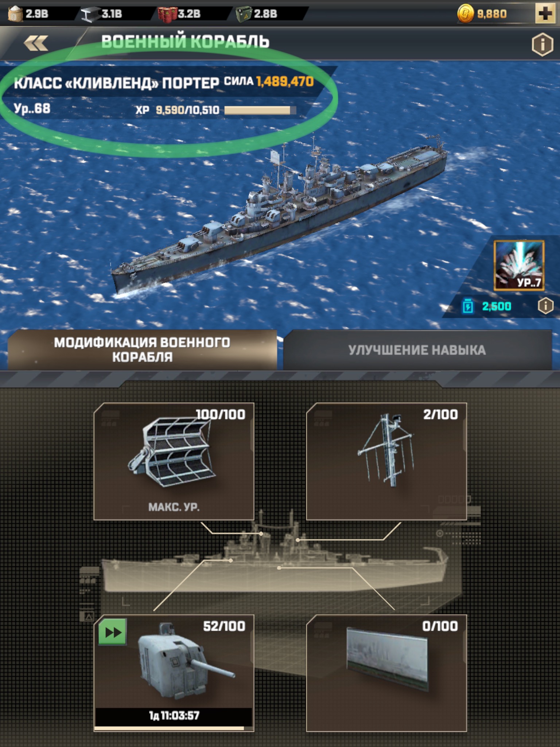Add gold with the plus button
560x747 pixels.
tap(545, 13)
